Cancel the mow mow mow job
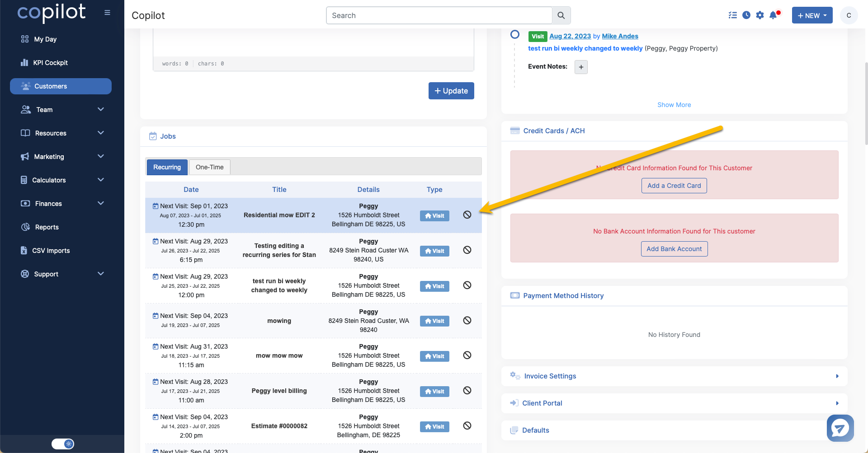Viewport: 868px width, 453px height. click(467, 355)
